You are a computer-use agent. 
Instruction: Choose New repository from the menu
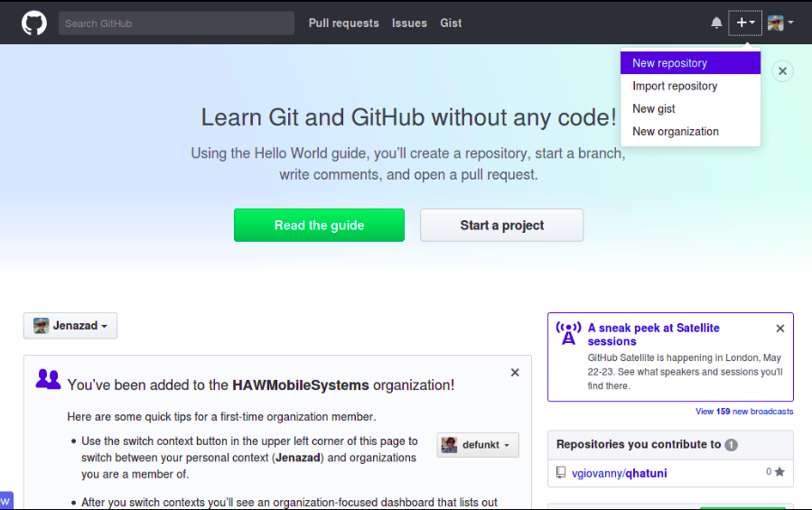[690, 63]
